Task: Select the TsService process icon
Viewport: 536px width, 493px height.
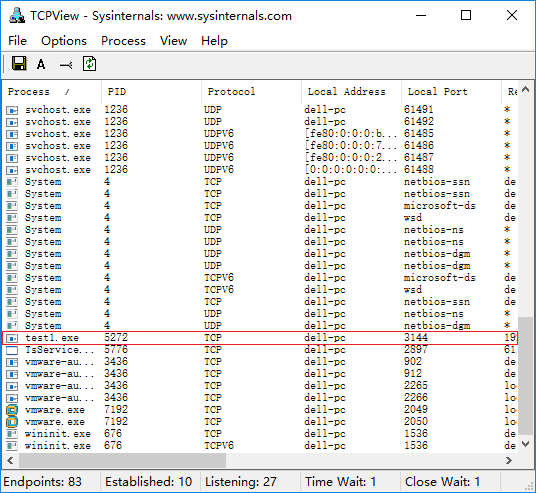Action: (x=12, y=350)
